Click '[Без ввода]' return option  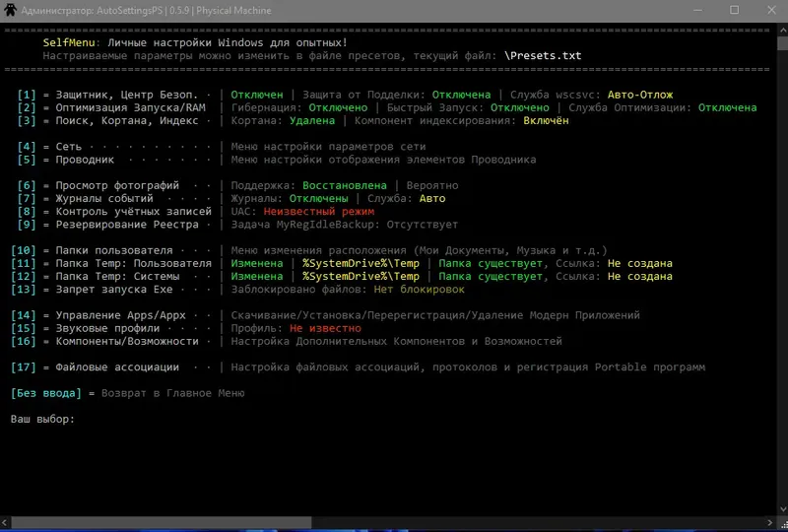pyautogui.click(x=45, y=393)
